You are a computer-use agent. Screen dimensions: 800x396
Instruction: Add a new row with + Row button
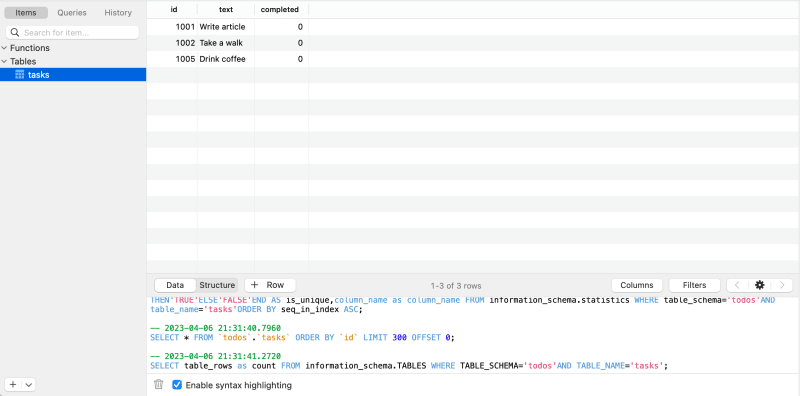click(x=270, y=285)
